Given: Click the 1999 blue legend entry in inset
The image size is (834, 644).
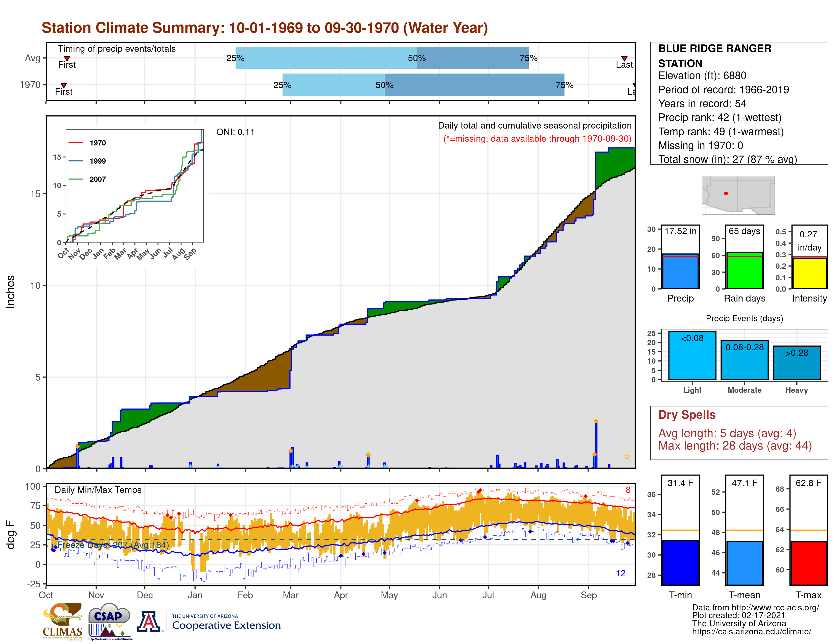Looking at the screenshot, I should point(87,161).
